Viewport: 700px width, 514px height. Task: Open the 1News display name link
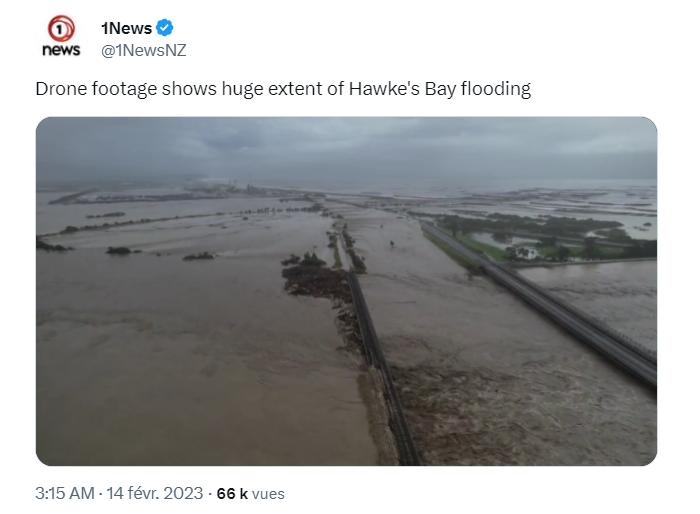[127, 28]
